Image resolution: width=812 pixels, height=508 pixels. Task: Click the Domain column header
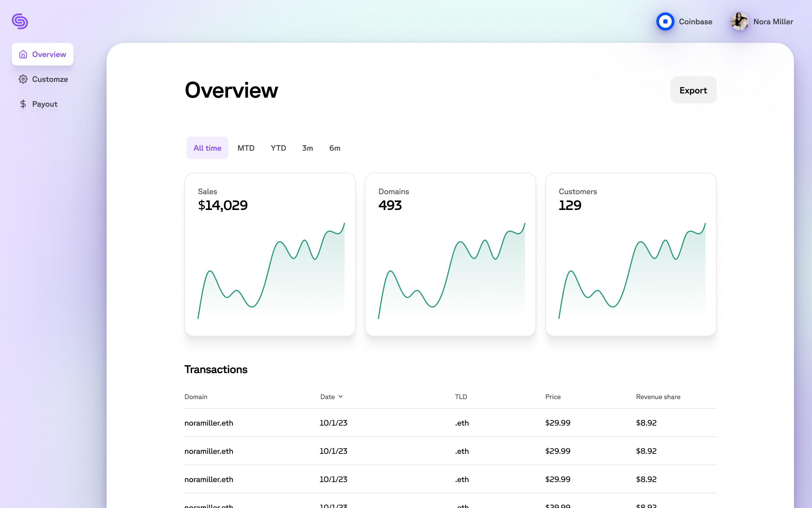(196, 397)
